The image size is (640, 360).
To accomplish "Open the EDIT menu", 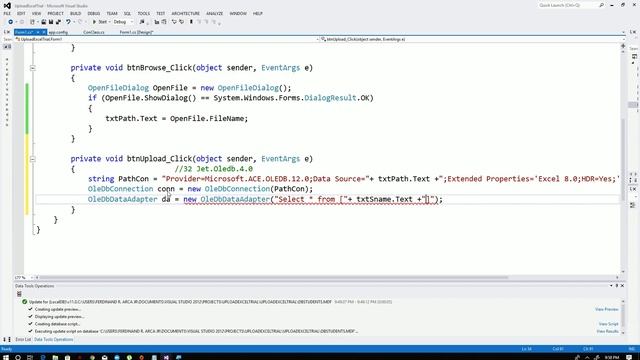I will [21, 13].
